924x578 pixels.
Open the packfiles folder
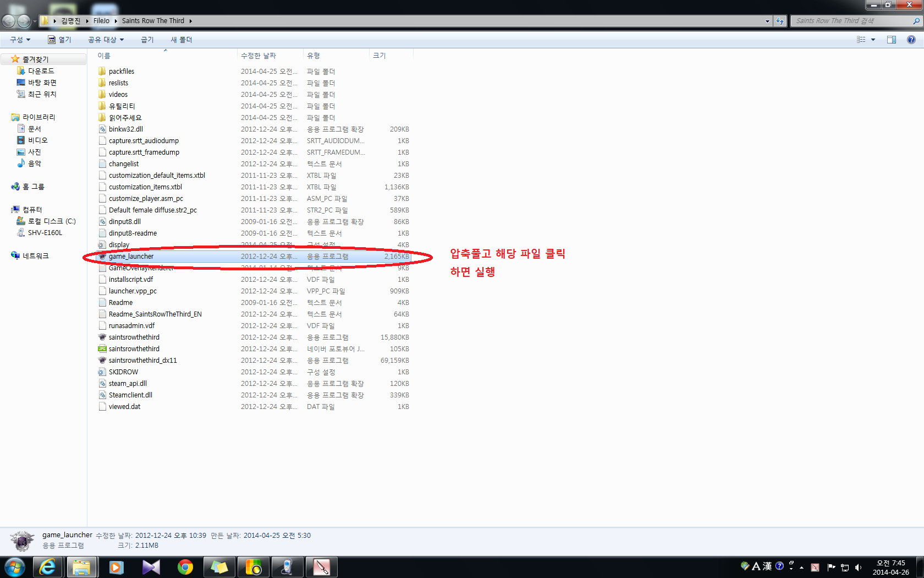[121, 72]
